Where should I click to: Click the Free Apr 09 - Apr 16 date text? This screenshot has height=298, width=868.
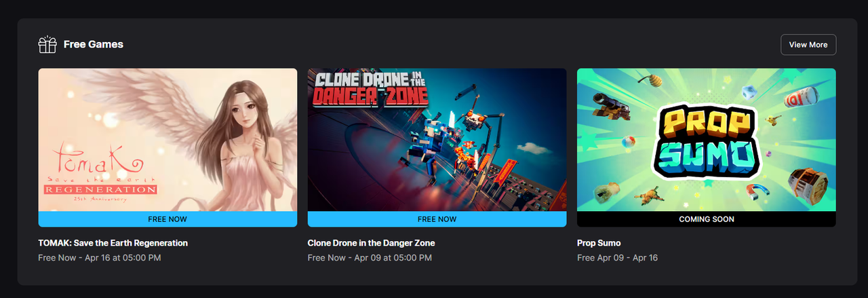[x=617, y=258]
